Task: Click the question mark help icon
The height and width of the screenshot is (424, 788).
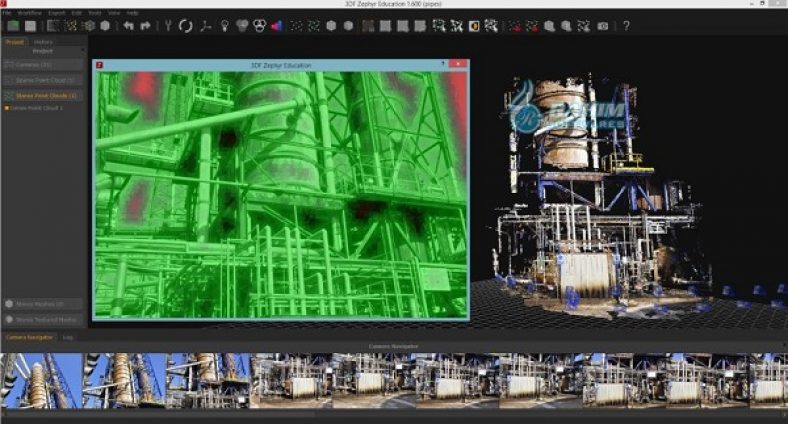Action: pos(626,26)
